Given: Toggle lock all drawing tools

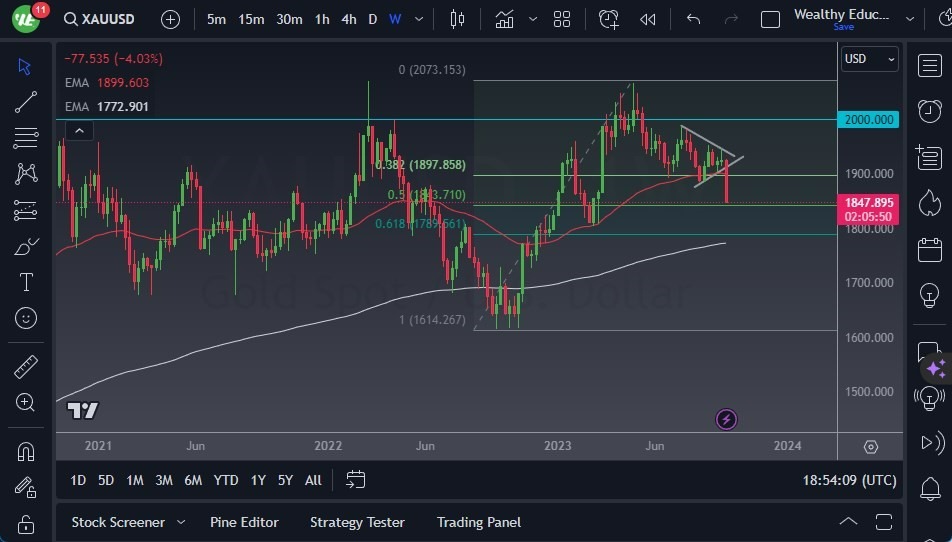Looking at the screenshot, I should (x=26, y=523).
